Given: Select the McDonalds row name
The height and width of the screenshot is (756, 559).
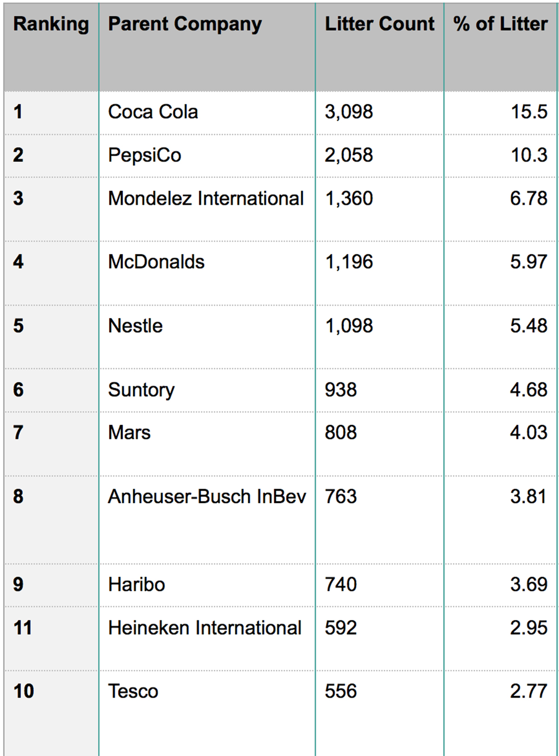Looking at the screenshot, I should pos(156,262).
